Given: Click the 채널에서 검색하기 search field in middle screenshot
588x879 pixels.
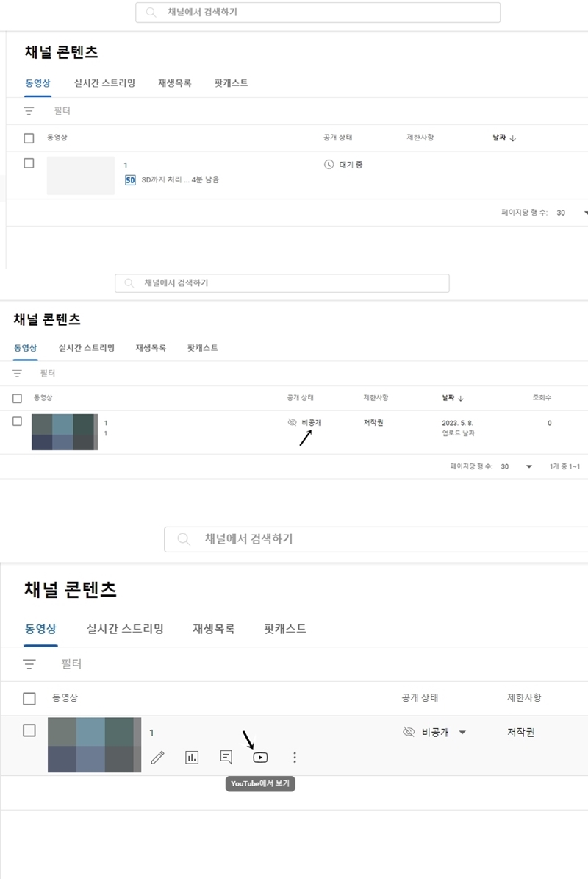Looking at the screenshot, I should point(282,283).
